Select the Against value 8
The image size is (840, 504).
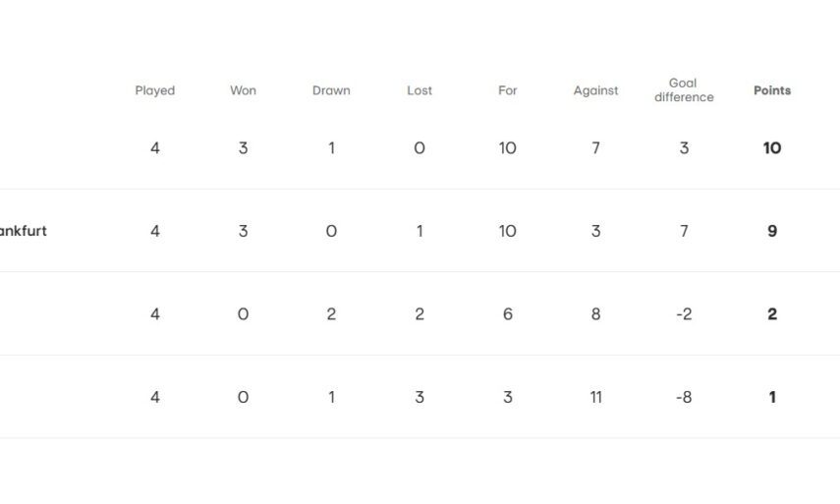tap(595, 314)
